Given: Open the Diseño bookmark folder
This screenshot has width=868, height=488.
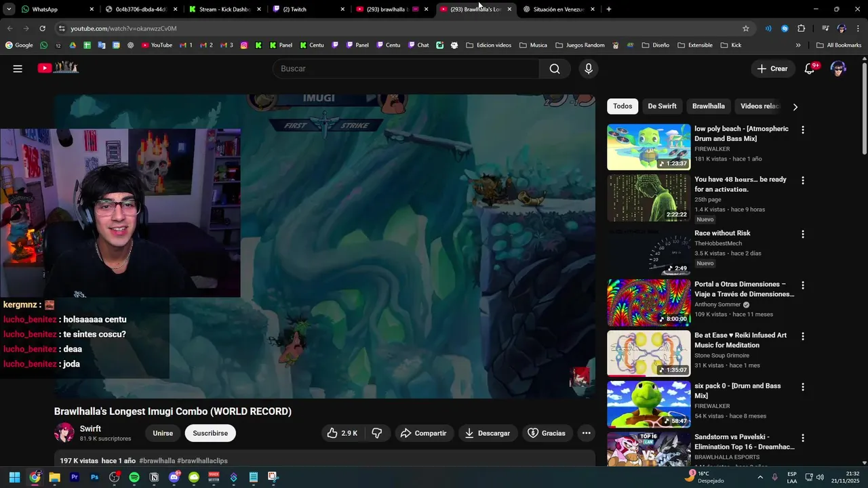Looking at the screenshot, I should 655,45.
